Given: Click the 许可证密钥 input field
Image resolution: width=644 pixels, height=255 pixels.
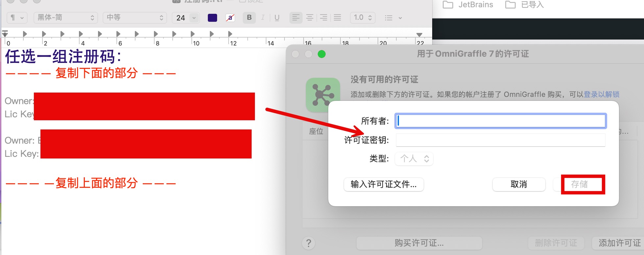Looking at the screenshot, I should pyautogui.click(x=500, y=140).
